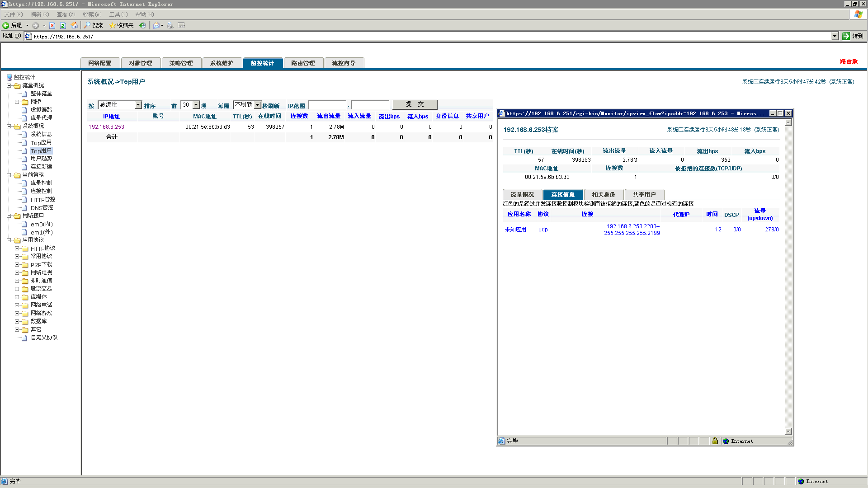The width and height of the screenshot is (868, 488).
Task: Switch to the 路由管理 tab
Action: 303,63
